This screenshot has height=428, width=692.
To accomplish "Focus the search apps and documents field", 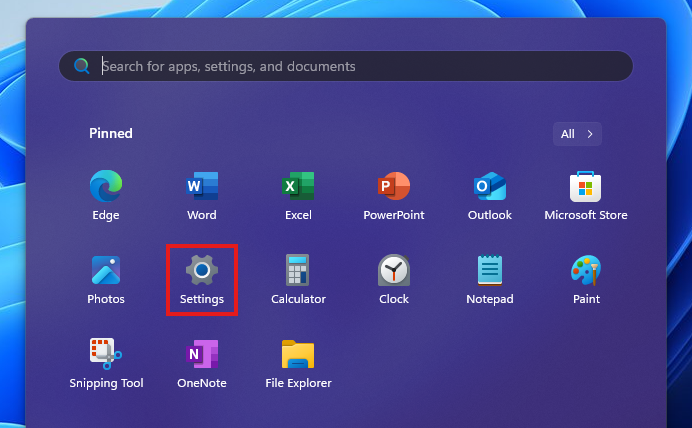I will (x=346, y=66).
